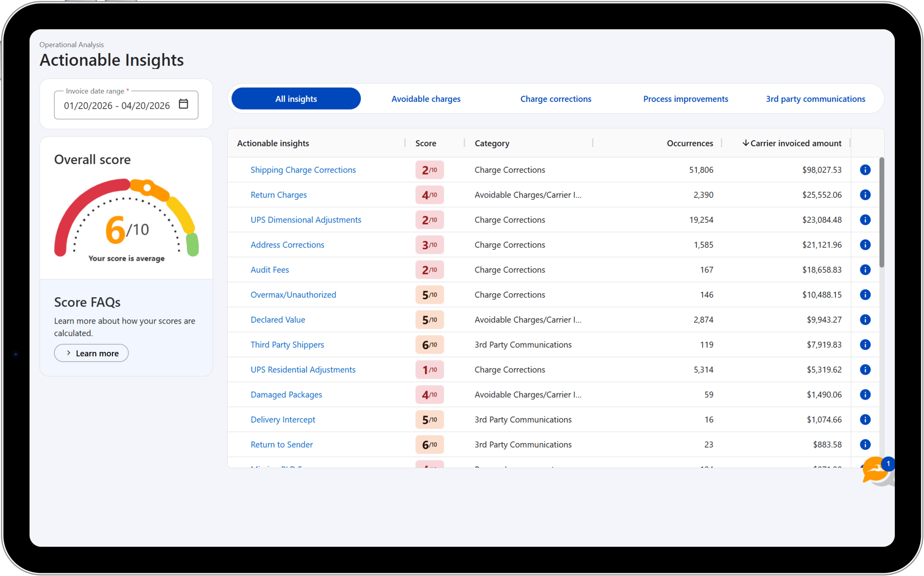
Task: Open the 3rd party communications tab
Action: pos(815,98)
